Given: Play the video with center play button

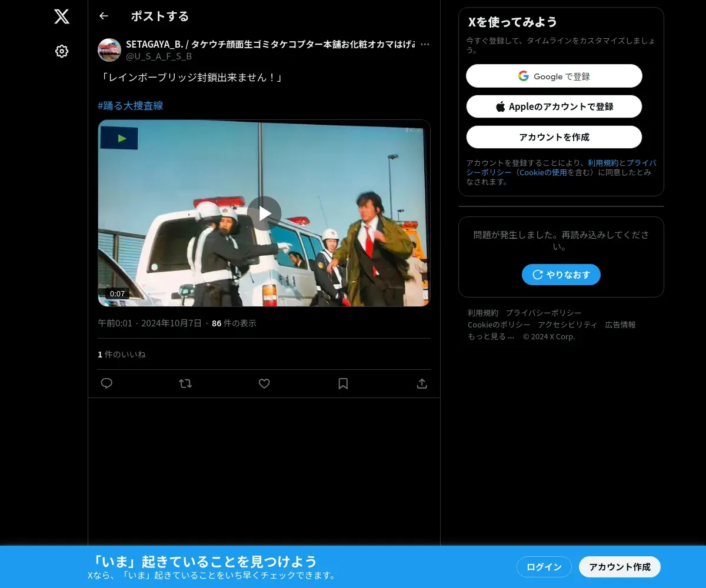Looking at the screenshot, I should click(x=264, y=213).
